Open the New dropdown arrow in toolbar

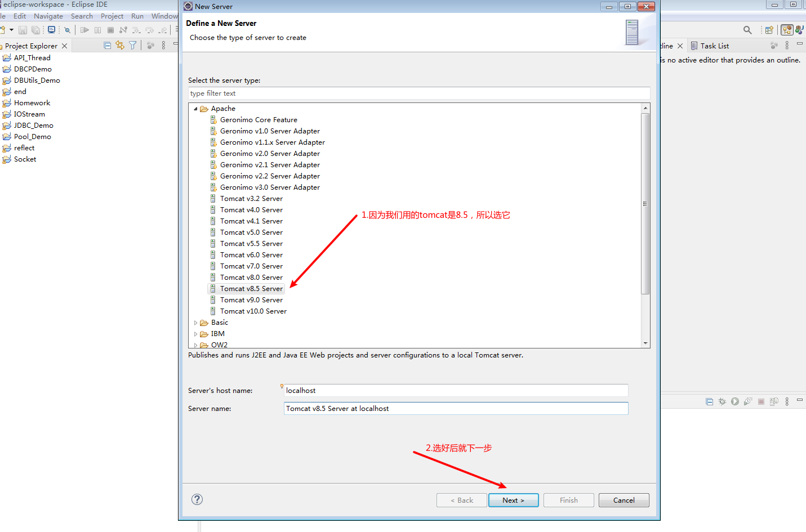(11, 30)
